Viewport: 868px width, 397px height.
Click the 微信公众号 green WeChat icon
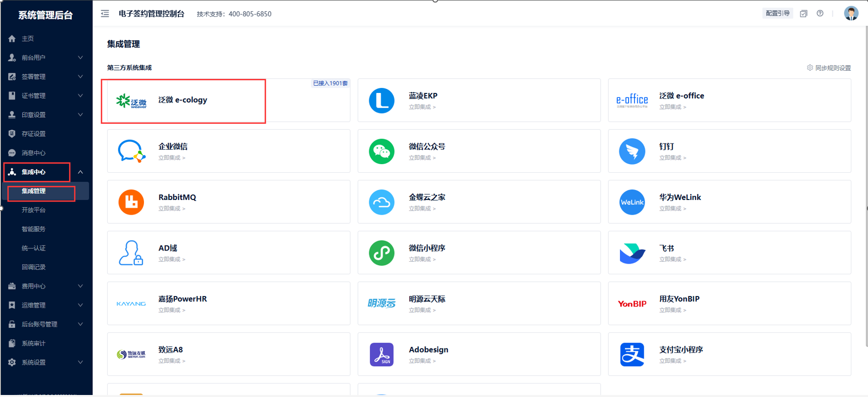[381, 151]
